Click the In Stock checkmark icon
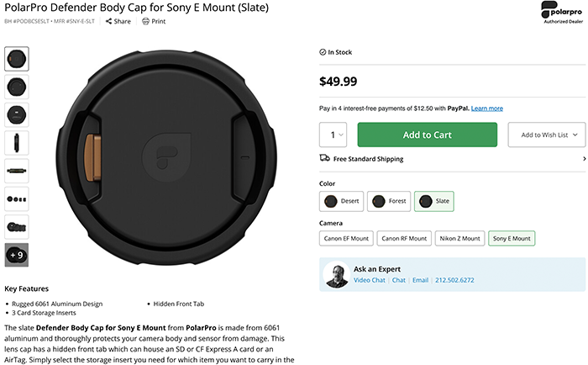The image size is (588, 365). pos(323,52)
